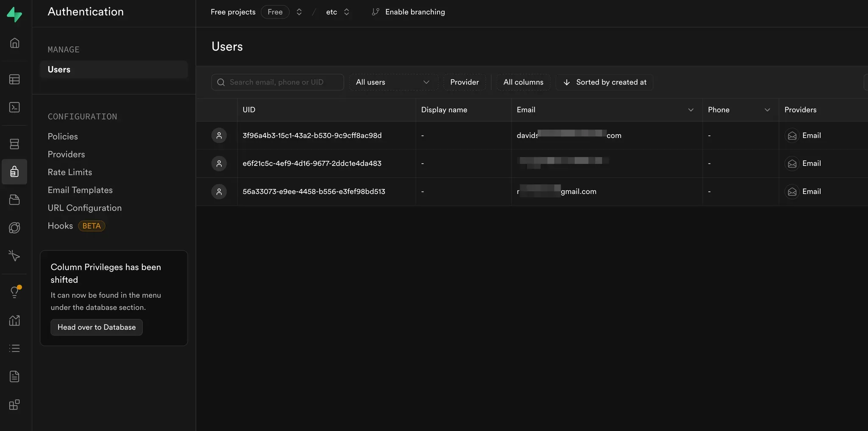Click the Providers column header
868x431 pixels.
[x=823, y=110]
